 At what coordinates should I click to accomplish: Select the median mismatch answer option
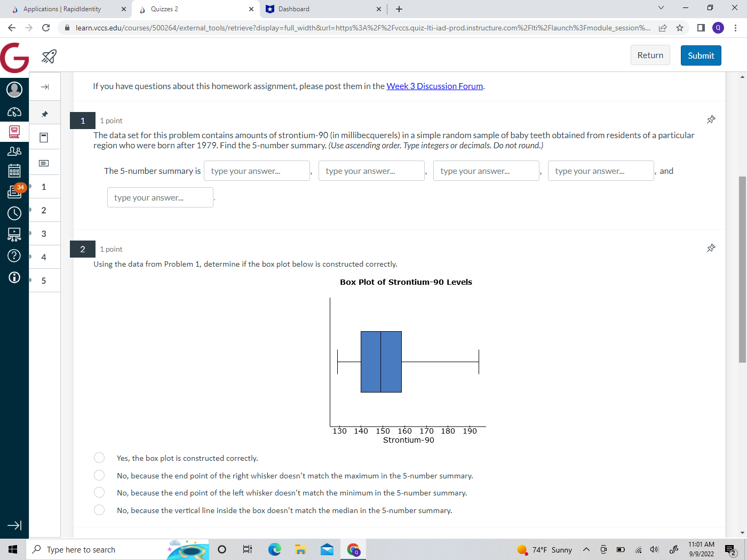(99, 509)
